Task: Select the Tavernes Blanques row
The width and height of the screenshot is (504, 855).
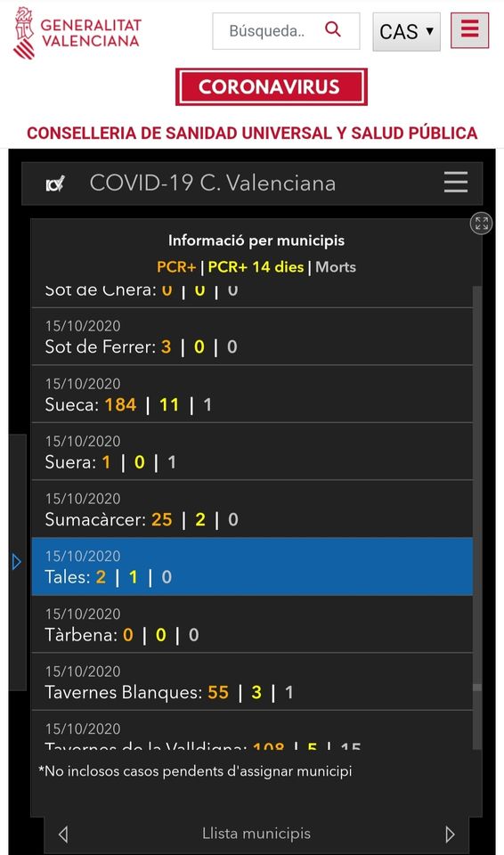Action: click(x=252, y=681)
